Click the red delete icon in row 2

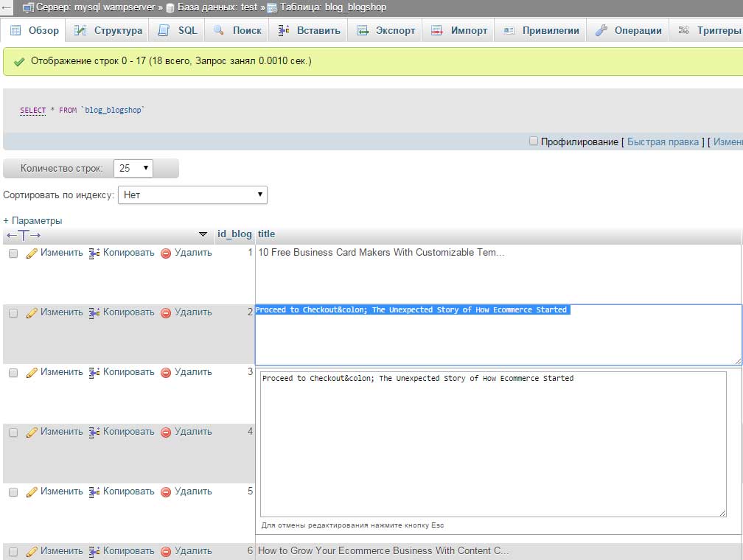[166, 313]
